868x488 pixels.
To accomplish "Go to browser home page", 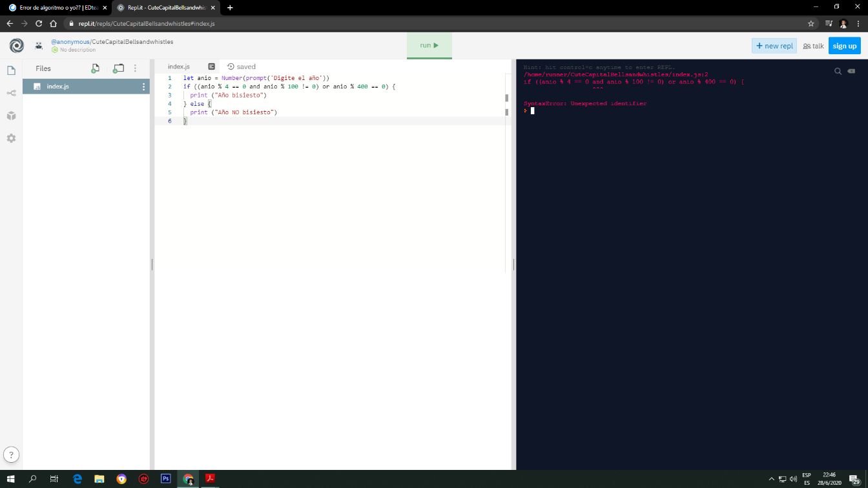I will tap(54, 23).
